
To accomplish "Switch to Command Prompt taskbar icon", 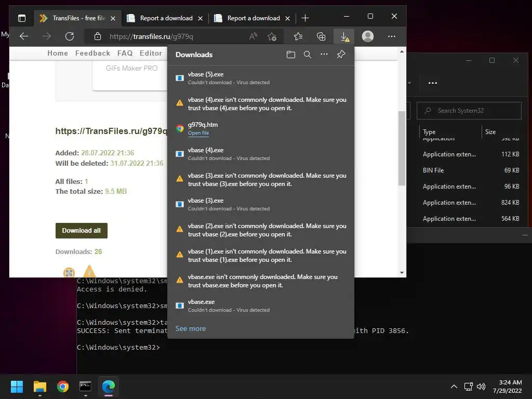I will click(x=86, y=387).
